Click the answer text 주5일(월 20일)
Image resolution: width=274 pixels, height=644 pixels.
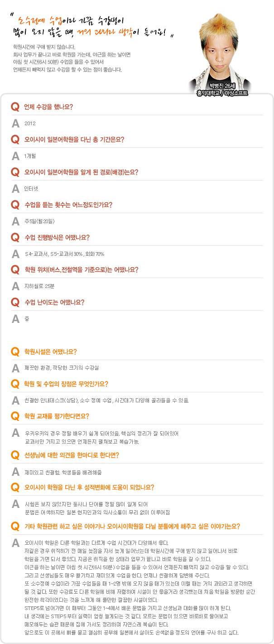40,221
